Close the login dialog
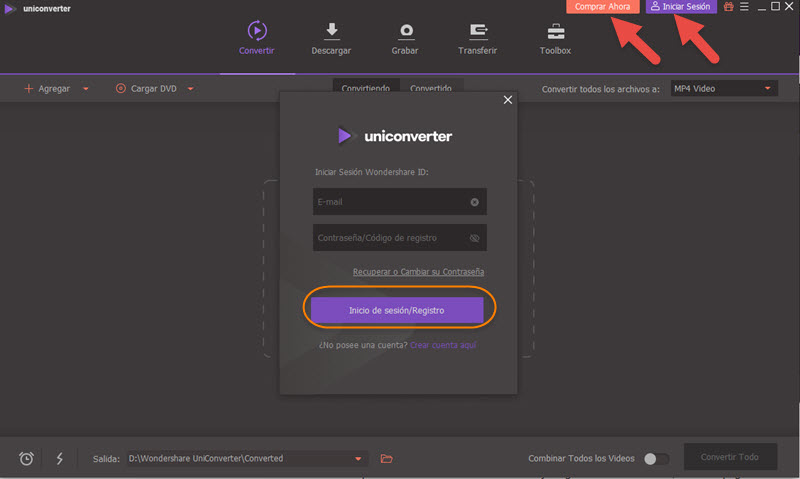800x479 pixels. [508, 100]
